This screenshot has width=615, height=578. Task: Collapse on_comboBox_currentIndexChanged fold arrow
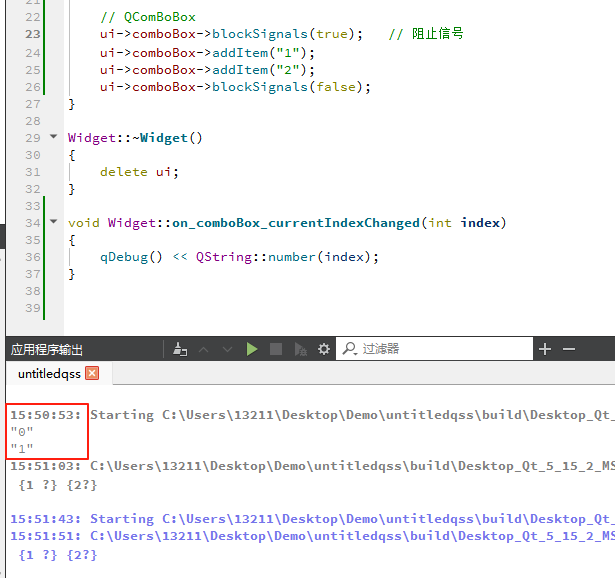pyautogui.click(x=54, y=222)
